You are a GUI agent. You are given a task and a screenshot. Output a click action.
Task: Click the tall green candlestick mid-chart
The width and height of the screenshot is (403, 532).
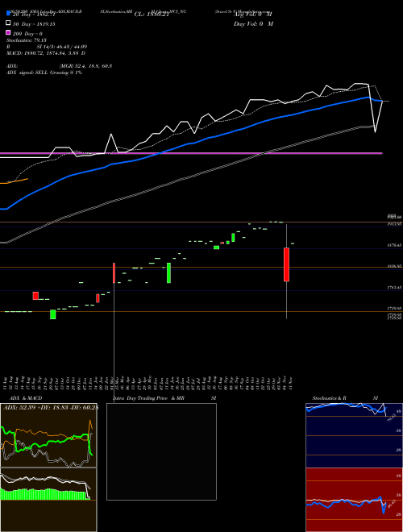point(168,272)
